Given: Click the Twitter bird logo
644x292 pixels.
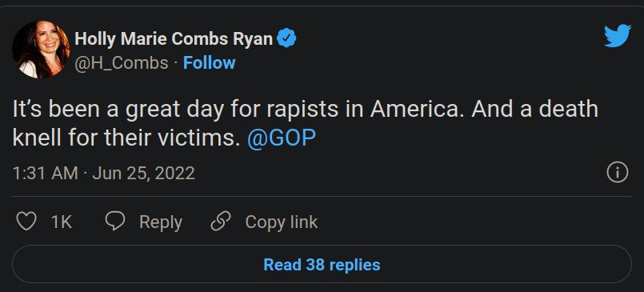Looking at the screenshot, I should 618,36.
